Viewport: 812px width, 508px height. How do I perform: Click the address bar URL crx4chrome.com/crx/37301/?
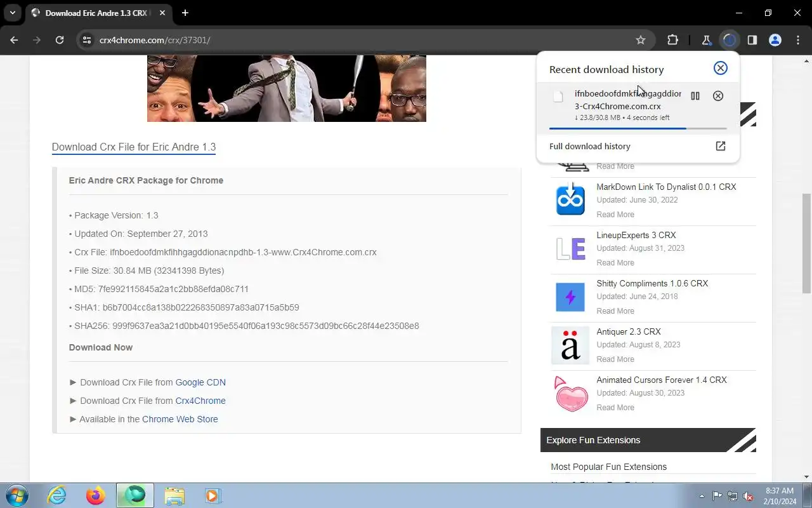coord(155,40)
